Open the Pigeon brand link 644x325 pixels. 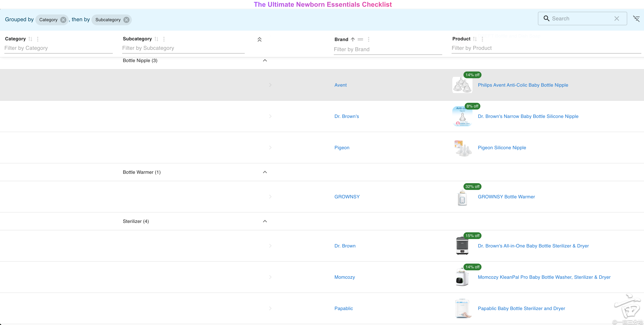pyautogui.click(x=342, y=148)
